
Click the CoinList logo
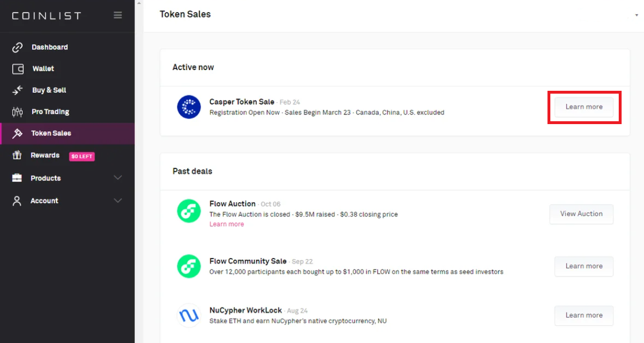click(47, 16)
